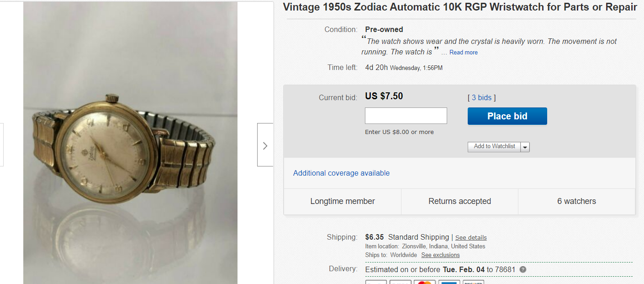The image size is (644, 284).
Task: Focus the bid amount input field
Action: 406,116
